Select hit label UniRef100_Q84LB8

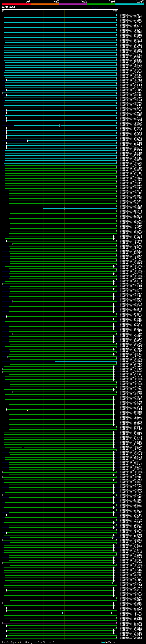pyautogui.click(x=131, y=60)
